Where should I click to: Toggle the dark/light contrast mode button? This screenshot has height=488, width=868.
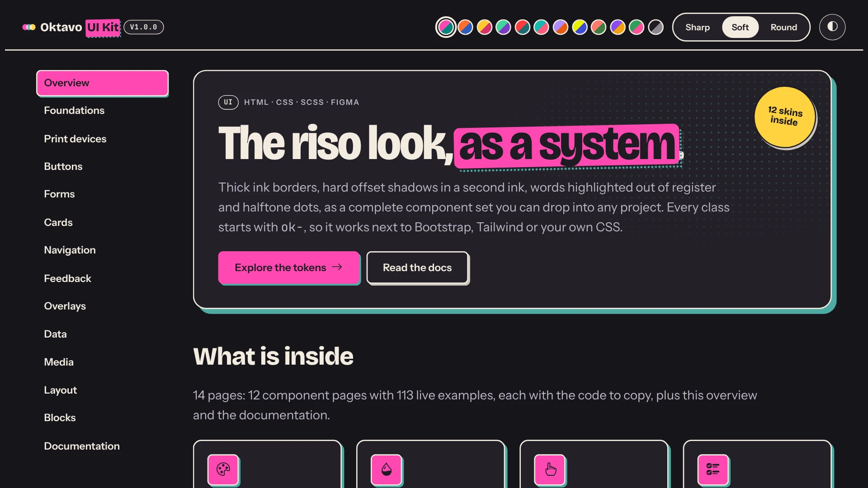tap(832, 27)
